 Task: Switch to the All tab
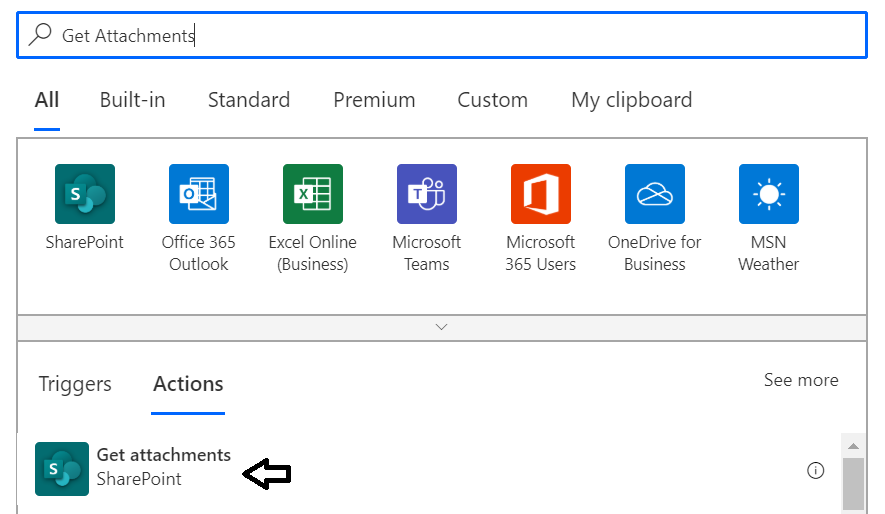(x=47, y=100)
